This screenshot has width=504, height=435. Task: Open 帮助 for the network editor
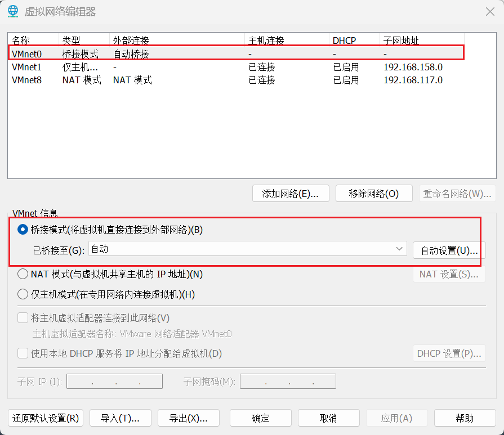click(465, 418)
